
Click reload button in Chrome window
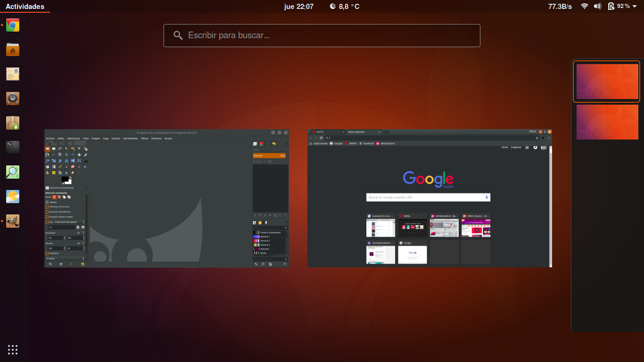point(321,138)
